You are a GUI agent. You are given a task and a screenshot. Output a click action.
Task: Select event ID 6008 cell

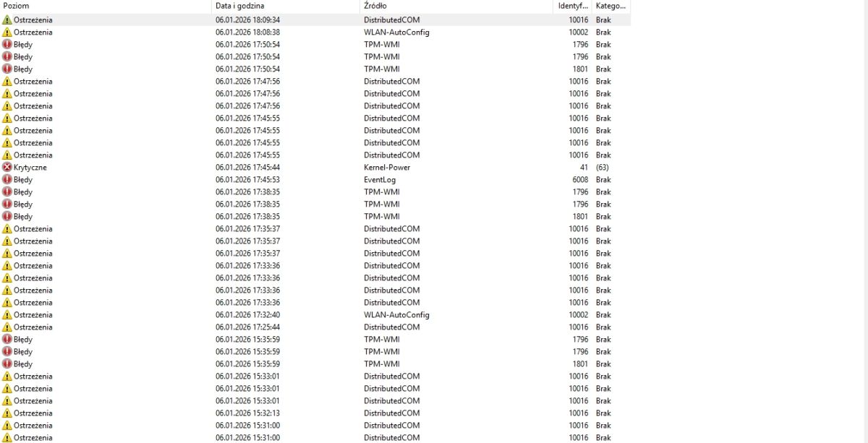coord(579,180)
